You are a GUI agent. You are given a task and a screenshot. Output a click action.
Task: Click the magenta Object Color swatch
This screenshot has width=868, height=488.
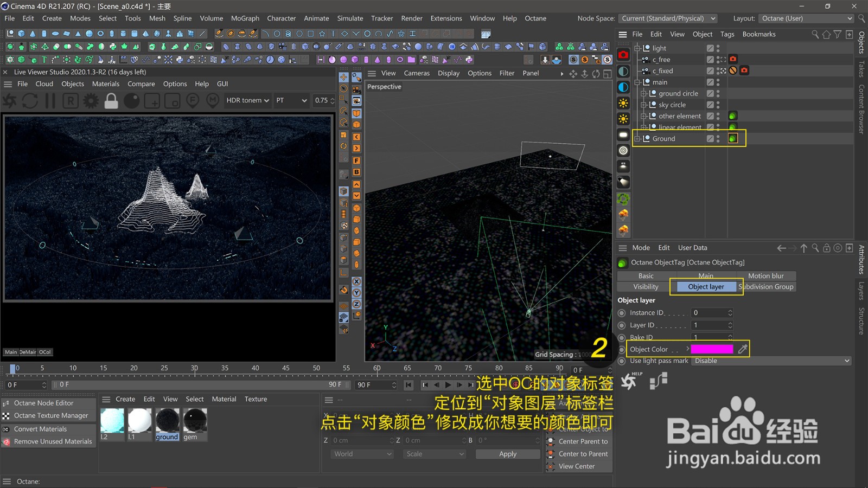click(712, 349)
